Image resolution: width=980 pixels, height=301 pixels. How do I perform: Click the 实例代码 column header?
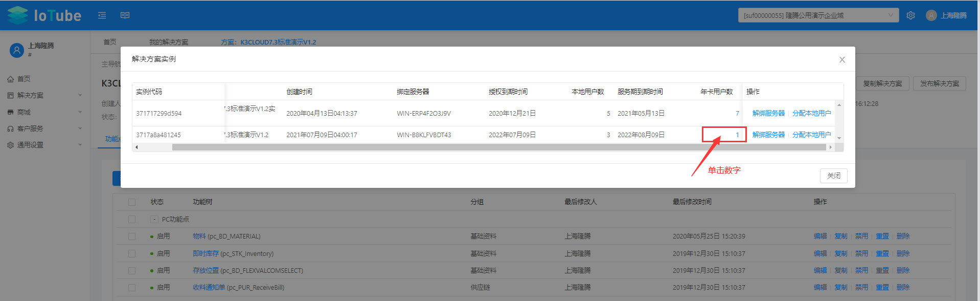[149, 92]
